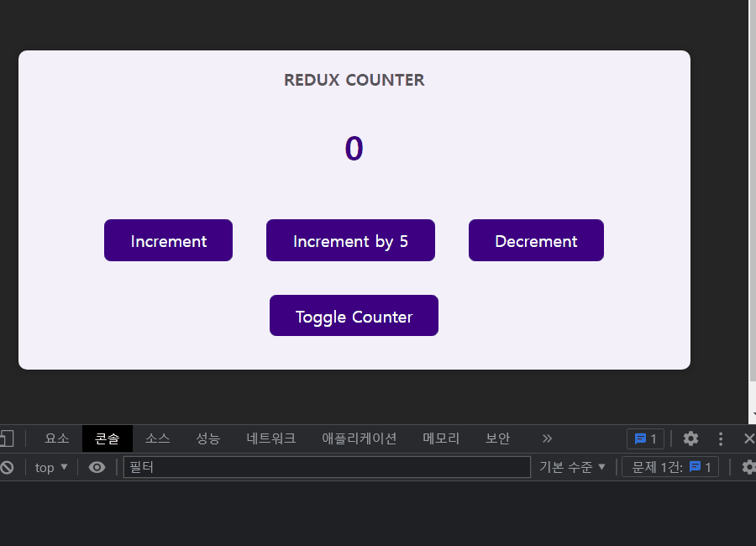
Task: Open DevTools three-dot customize menu
Action: click(x=721, y=438)
